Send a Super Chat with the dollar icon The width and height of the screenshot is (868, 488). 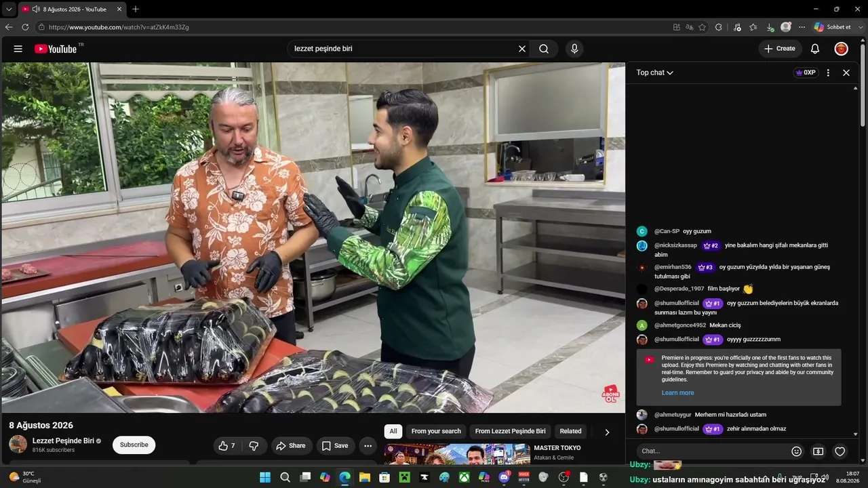818,451
